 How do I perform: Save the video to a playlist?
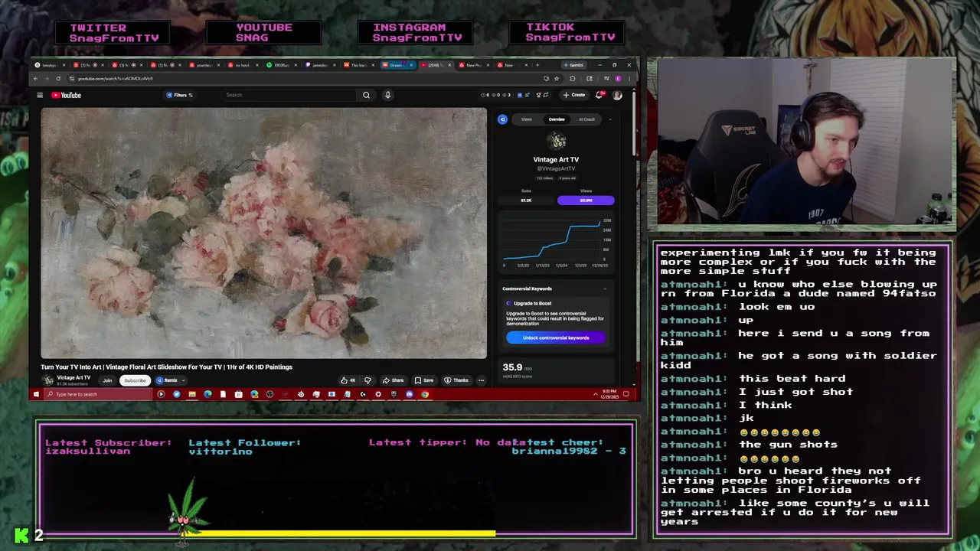[x=424, y=380]
